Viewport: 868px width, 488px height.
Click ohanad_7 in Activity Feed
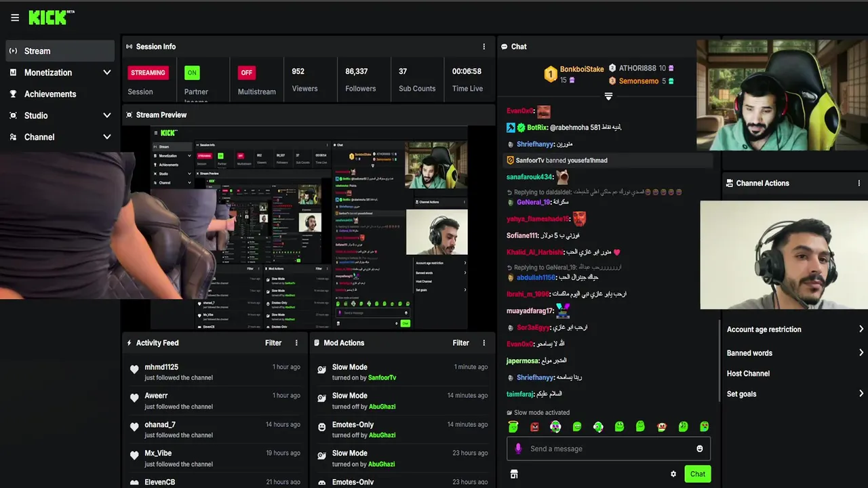click(160, 425)
